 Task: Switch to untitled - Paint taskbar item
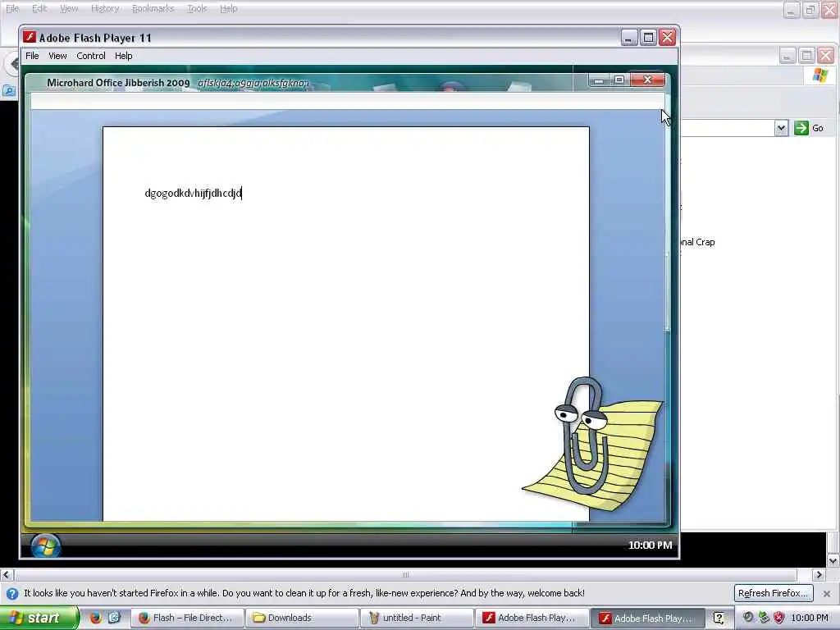417,618
